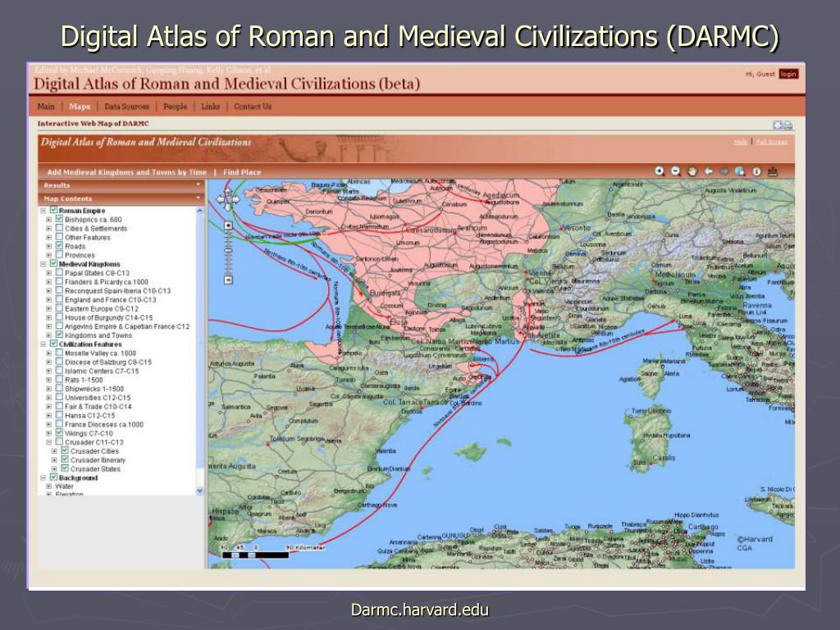Collapse the Crusader C11-C13 node
The width and height of the screenshot is (840, 630).
tap(48, 442)
